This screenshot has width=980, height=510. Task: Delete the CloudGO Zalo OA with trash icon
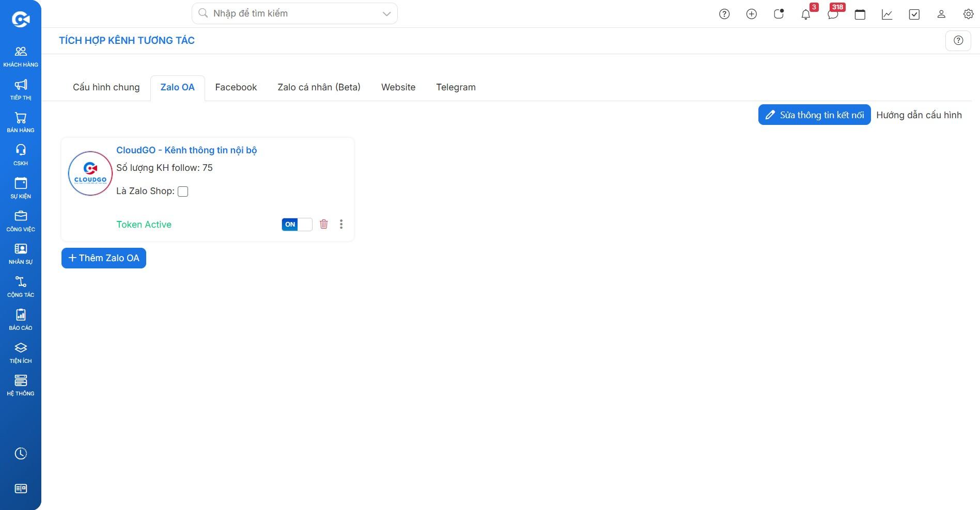[324, 224]
